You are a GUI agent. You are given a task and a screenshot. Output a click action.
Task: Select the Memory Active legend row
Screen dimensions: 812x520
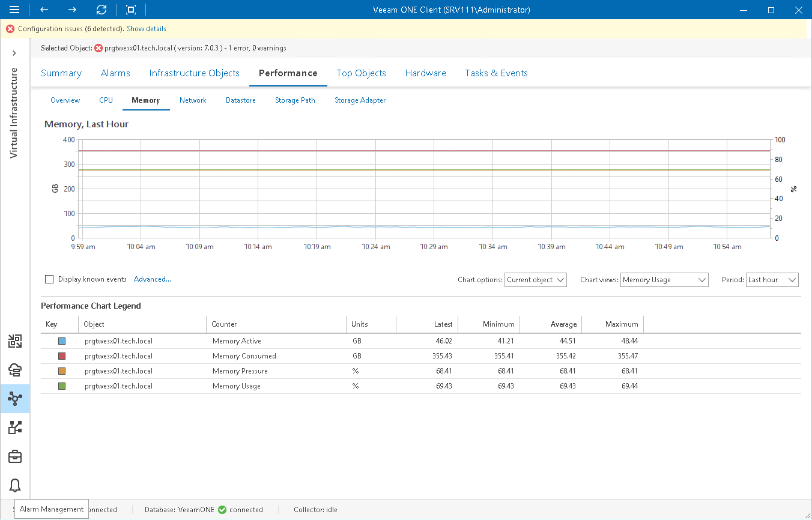click(421, 341)
